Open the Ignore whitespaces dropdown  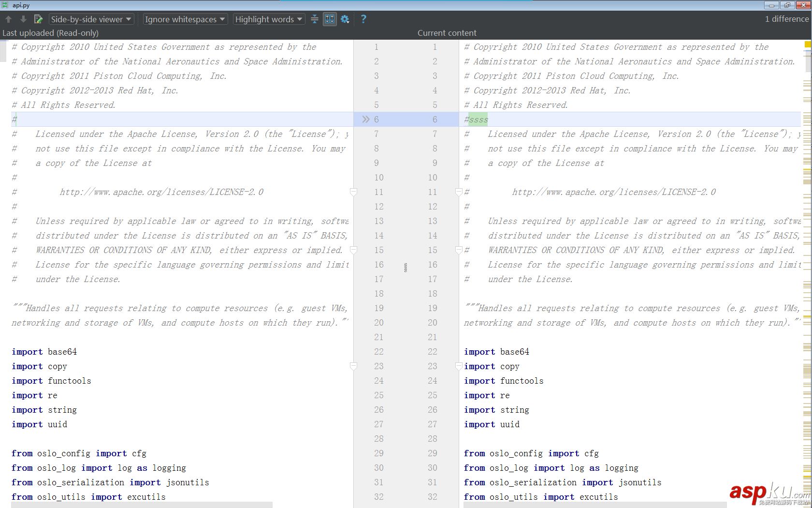pos(184,19)
